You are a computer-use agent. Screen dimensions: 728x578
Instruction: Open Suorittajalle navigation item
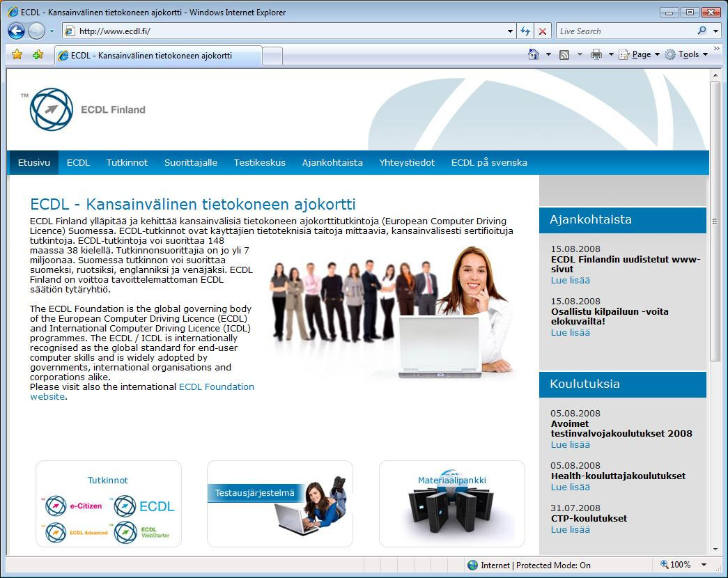191,162
